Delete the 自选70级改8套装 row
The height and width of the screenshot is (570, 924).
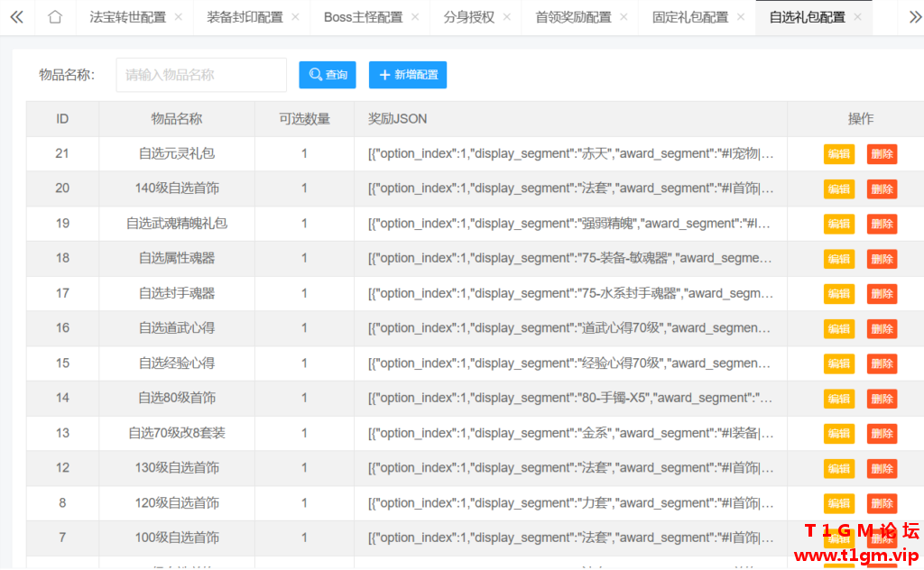[882, 434]
